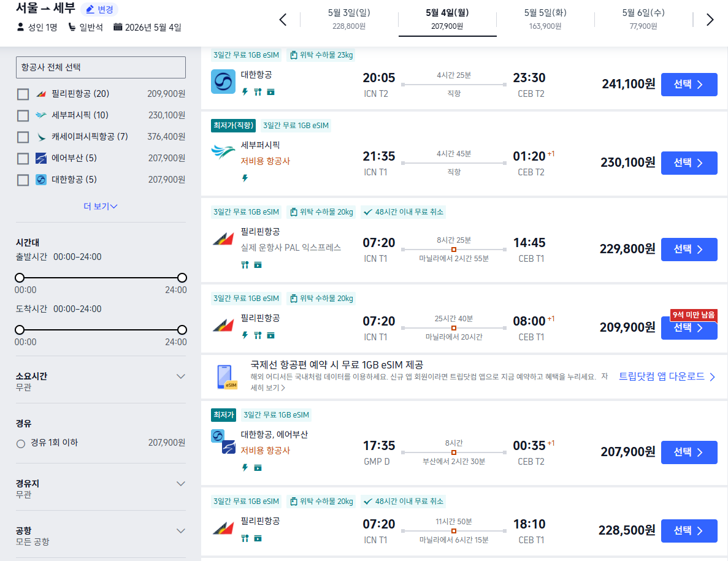
Task: Select the 241,100원 Korean Air flight
Action: (689, 85)
